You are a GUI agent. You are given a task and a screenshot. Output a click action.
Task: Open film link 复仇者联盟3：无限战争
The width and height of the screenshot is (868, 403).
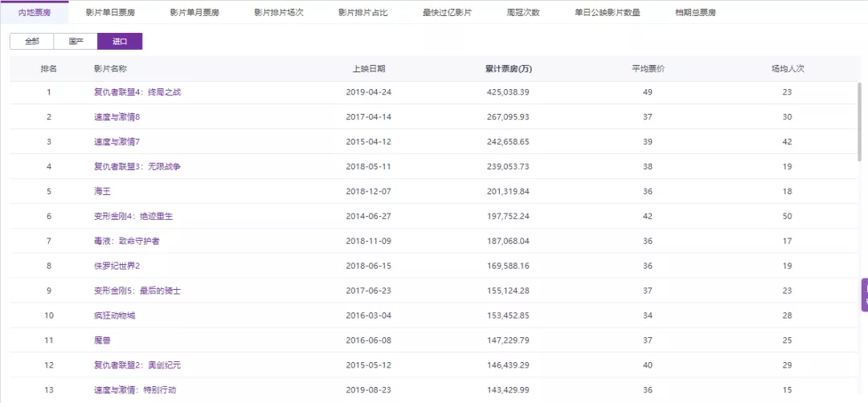(137, 167)
